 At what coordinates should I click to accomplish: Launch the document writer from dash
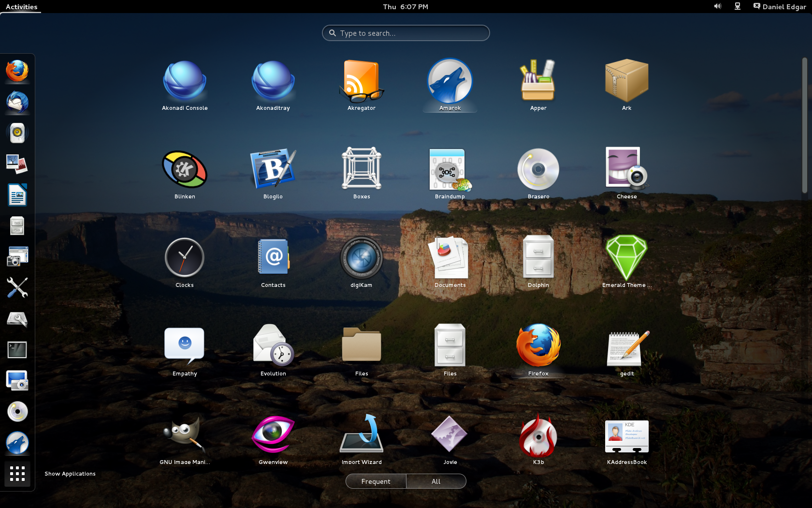click(17, 195)
